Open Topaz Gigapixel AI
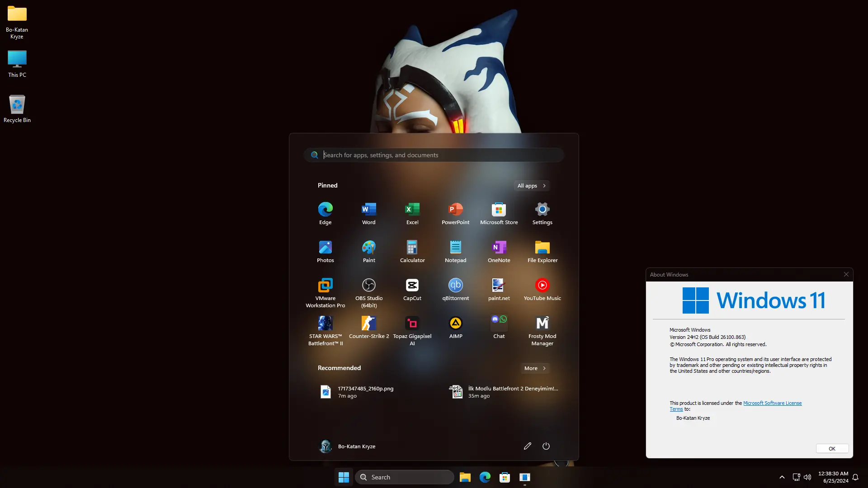Image resolution: width=868 pixels, height=488 pixels. (412, 331)
